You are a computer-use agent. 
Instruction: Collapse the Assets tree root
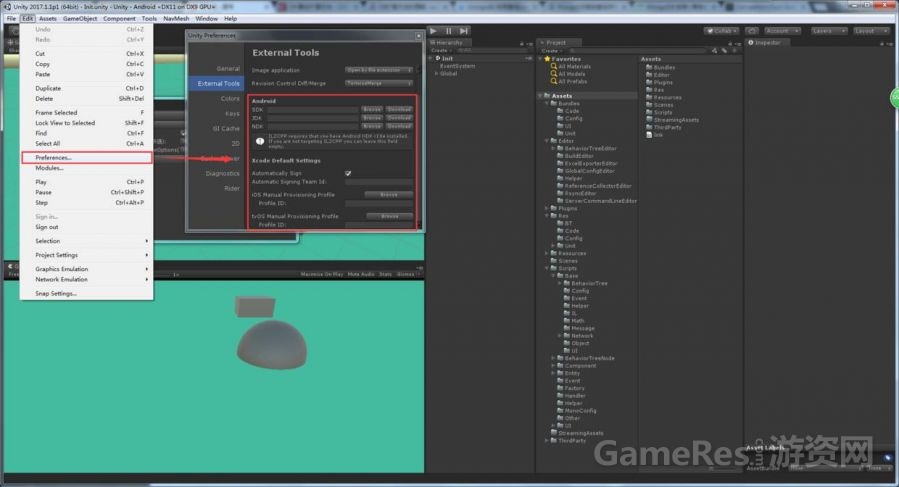click(x=540, y=96)
